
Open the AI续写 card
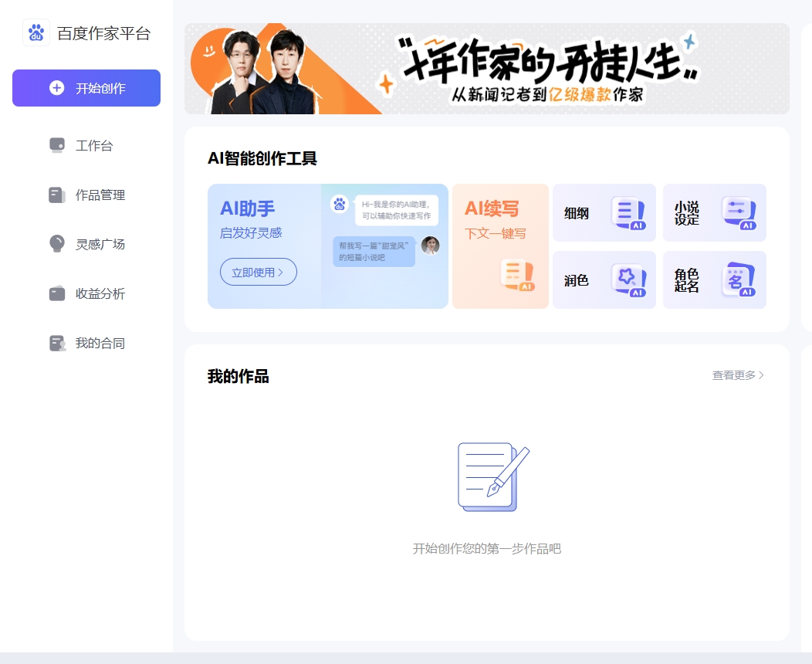coord(500,246)
